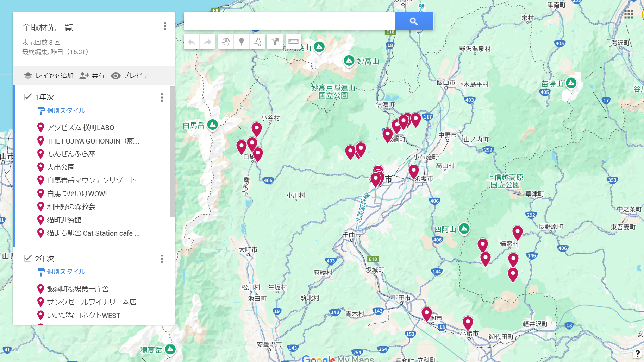Select the measure distance ruler tool
Screen dimensions: 644x362
click(293, 42)
